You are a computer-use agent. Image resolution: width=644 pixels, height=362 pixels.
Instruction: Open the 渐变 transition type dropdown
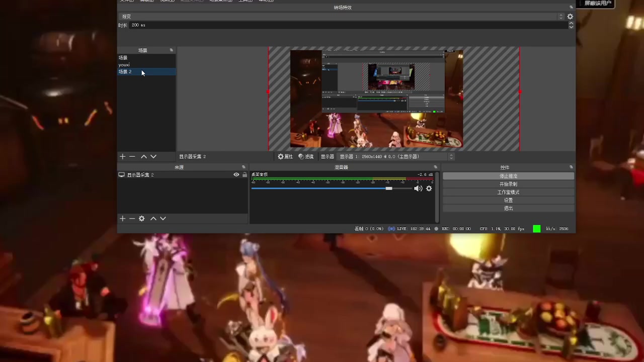[x=342, y=17]
